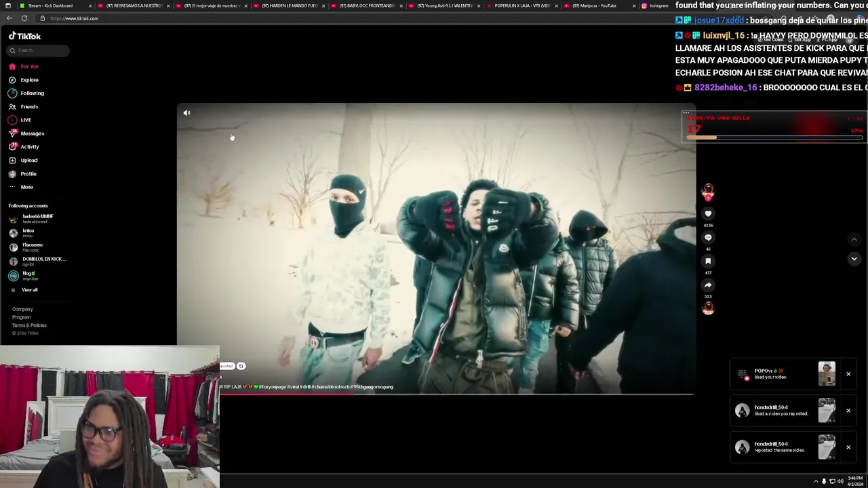Open the TikTok logo home link
The width and height of the screenshot is (868, 488).
point(24,36)
